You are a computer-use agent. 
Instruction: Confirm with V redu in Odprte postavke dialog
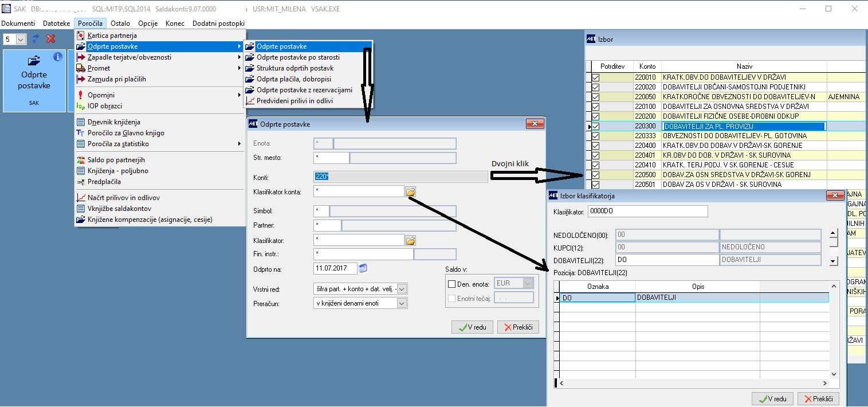[x=472, y=327]
